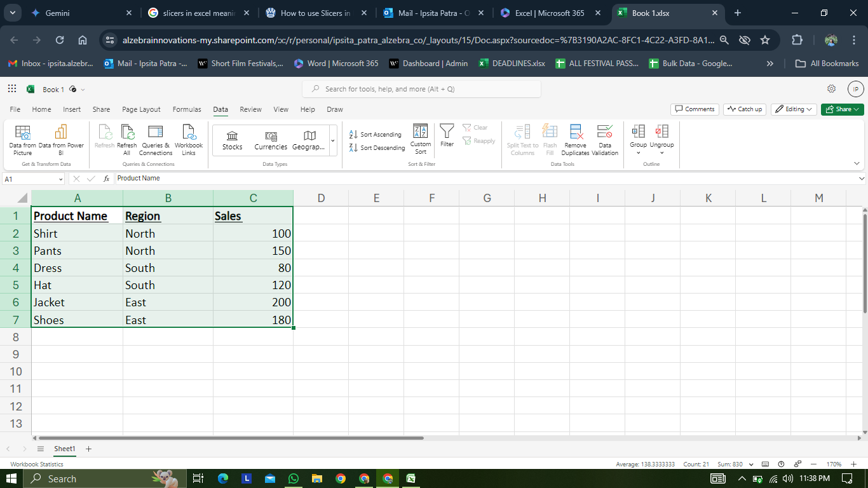
Task: Select column D header
Action: 321,198
